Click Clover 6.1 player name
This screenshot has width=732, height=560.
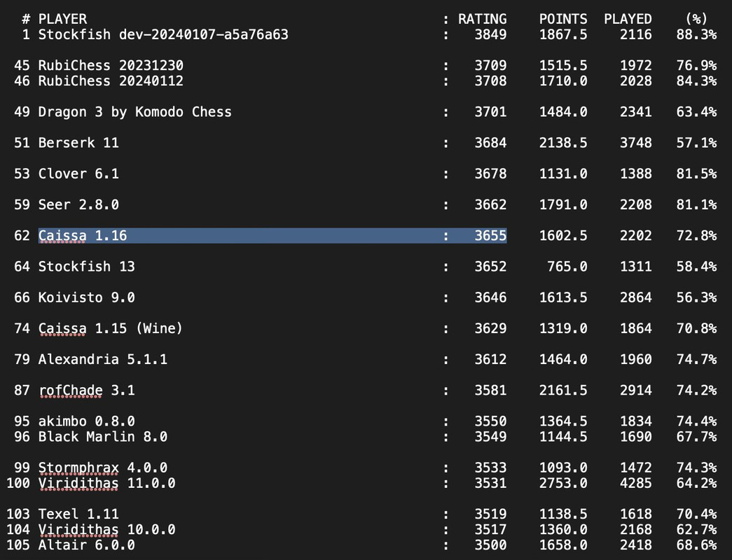click(x=78, y=174)
